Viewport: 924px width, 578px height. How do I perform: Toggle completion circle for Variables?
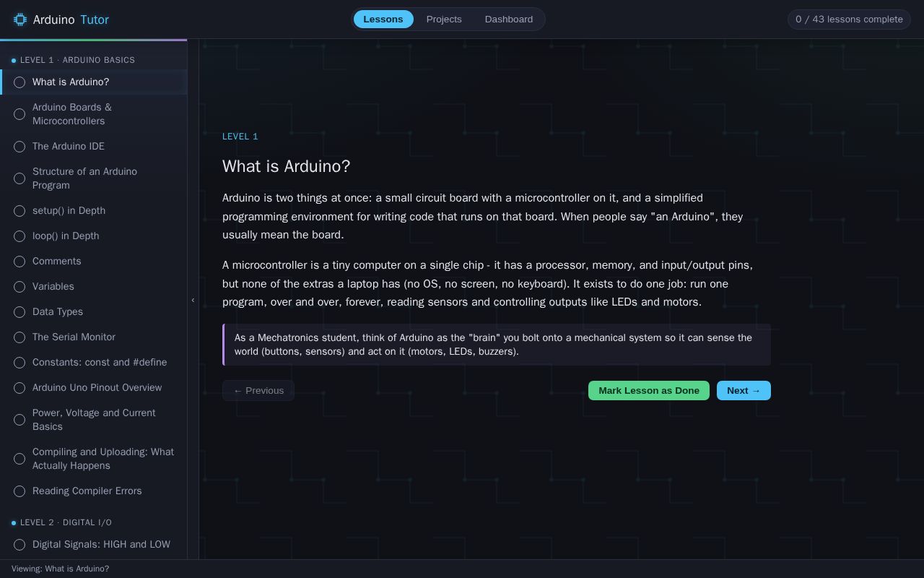pos(19,287)
